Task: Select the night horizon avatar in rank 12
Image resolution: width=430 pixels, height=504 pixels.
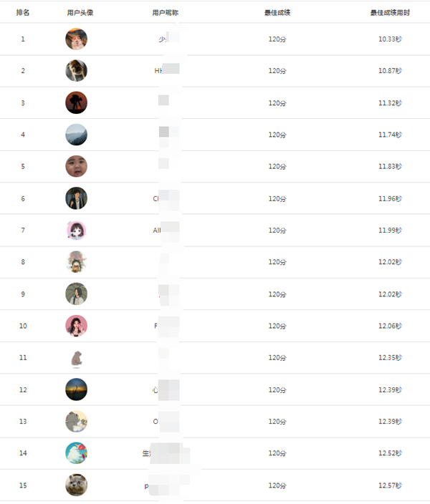Action: 76,389
